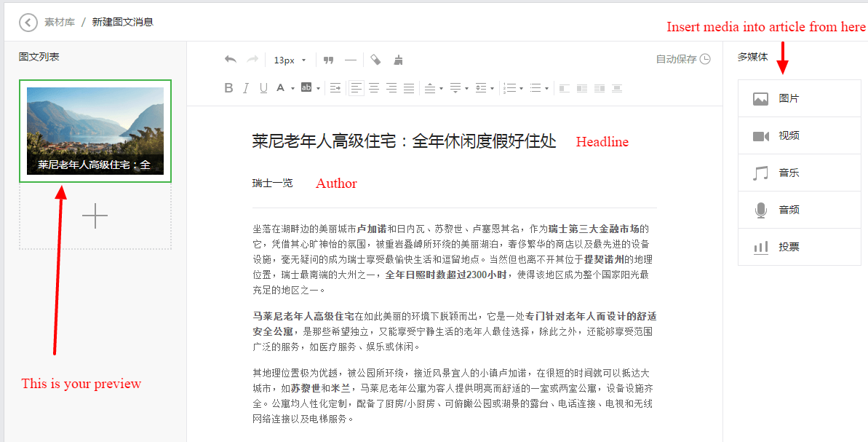
Task: Insert a bulleted list
Action: pos(535,87)
